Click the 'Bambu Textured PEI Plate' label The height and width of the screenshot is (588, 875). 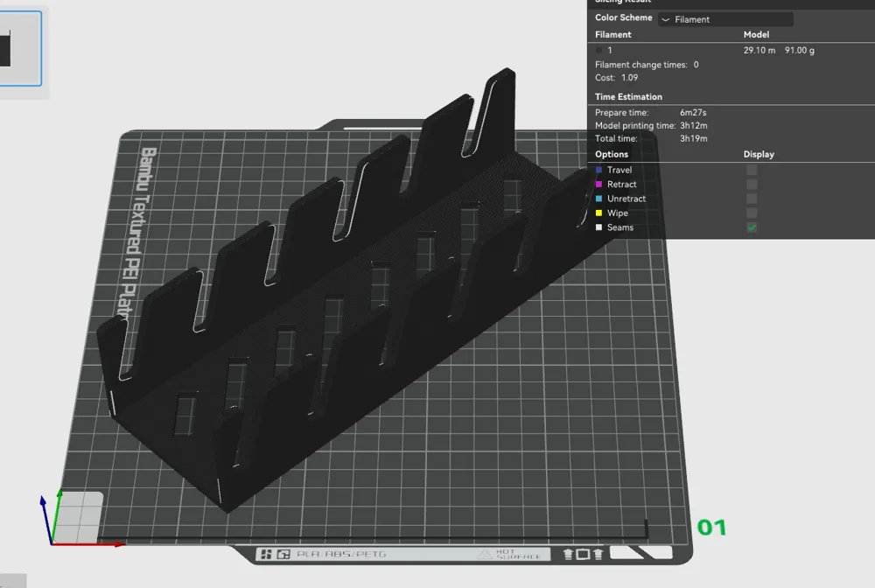pos(139,234)
